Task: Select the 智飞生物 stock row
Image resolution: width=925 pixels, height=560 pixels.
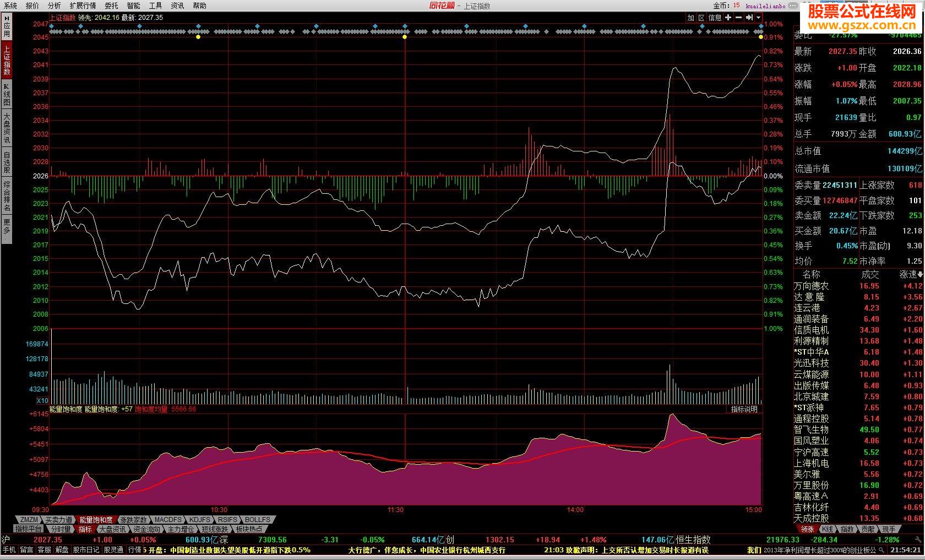Action: (858, 429)
